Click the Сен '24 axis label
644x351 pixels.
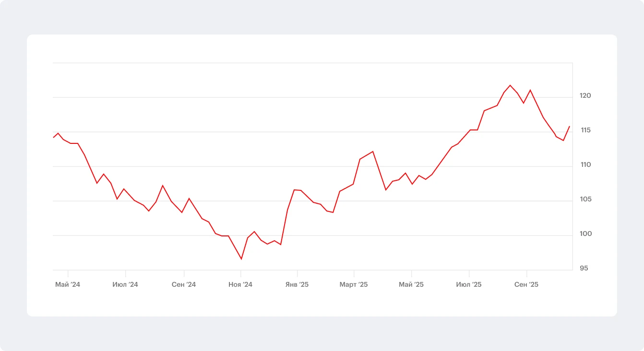[184, 284]
